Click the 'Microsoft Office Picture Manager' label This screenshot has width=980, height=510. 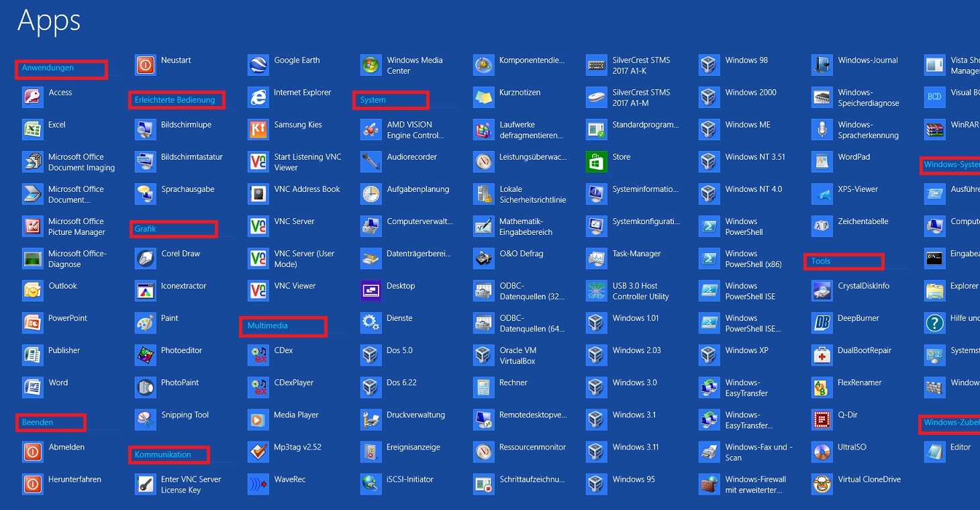click(x=77, y=227)
